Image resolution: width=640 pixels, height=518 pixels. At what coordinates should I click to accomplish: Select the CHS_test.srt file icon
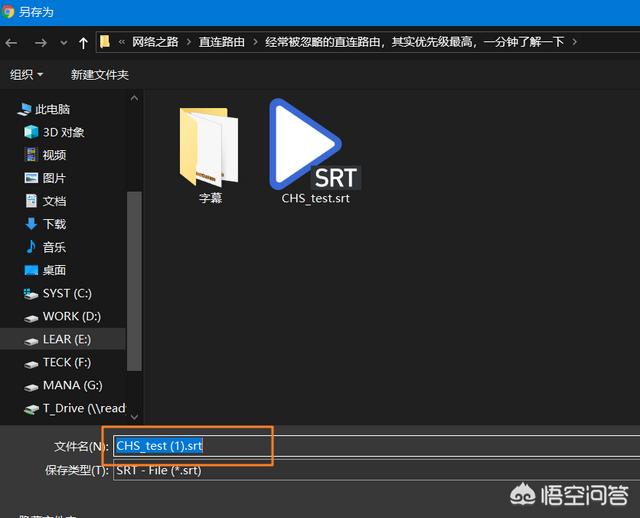click(314, 145)
